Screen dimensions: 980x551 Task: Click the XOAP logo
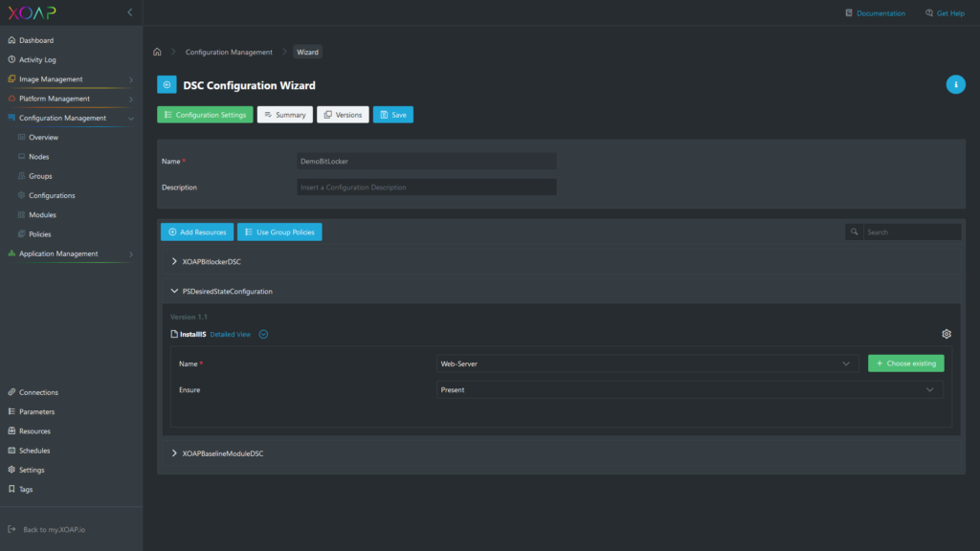pos(32,12)
